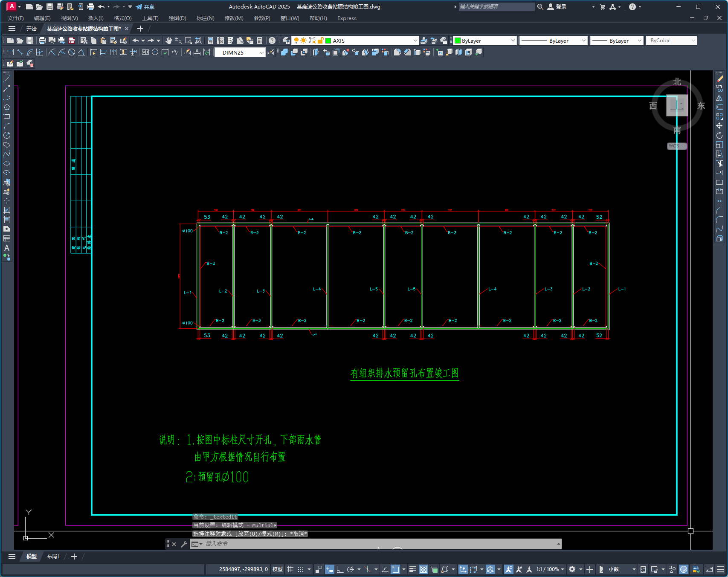
Task: Activate the Pan hand tool
Action: pos(169,41)
